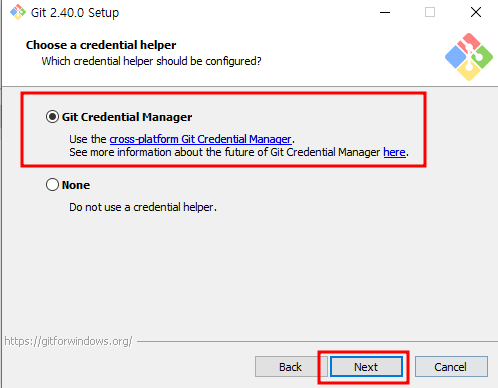Select the Git Credential Manager radio button
This screenshot has height=388, width=498.
click(52, 117)
